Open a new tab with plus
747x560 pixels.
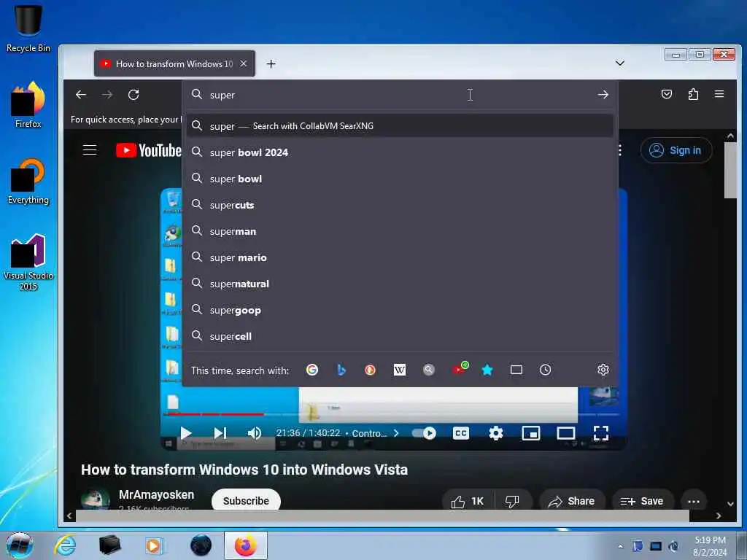tap(271, 64)
